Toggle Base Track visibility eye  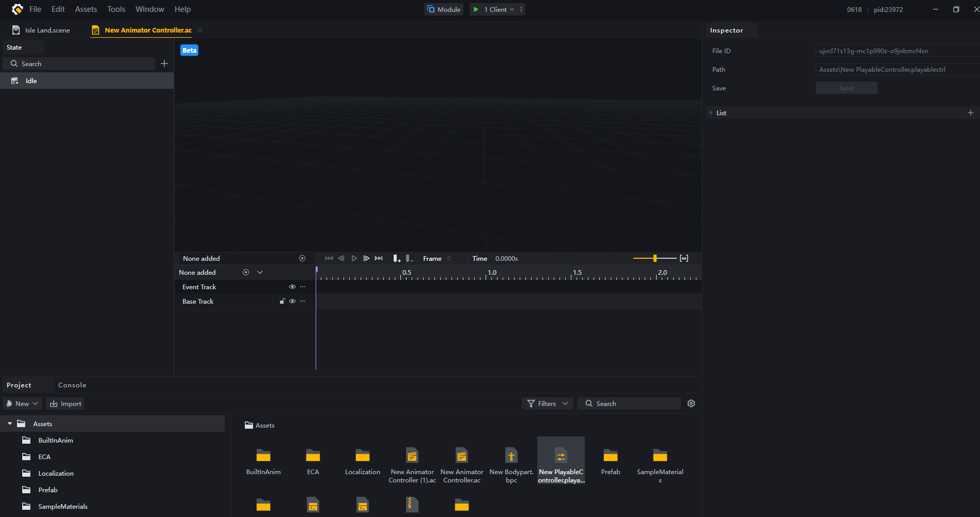pos(292,301)
